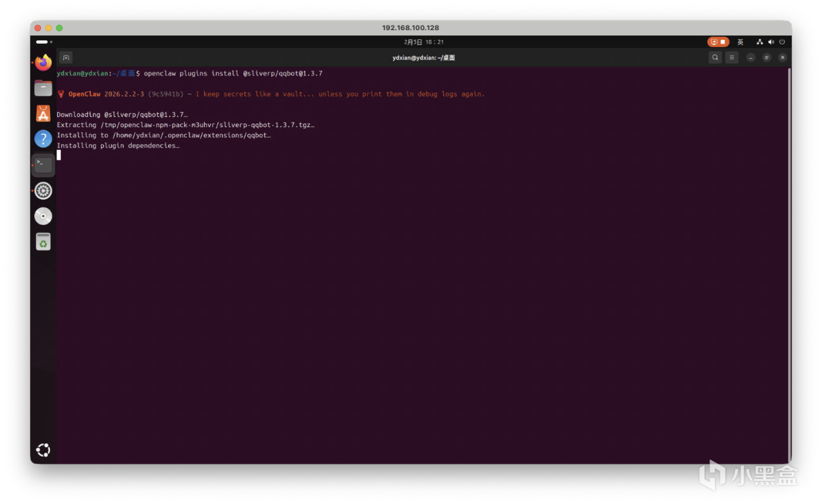Click the macOS green zoom button
This screenshot has height=504, width=822.
point(60,28)
